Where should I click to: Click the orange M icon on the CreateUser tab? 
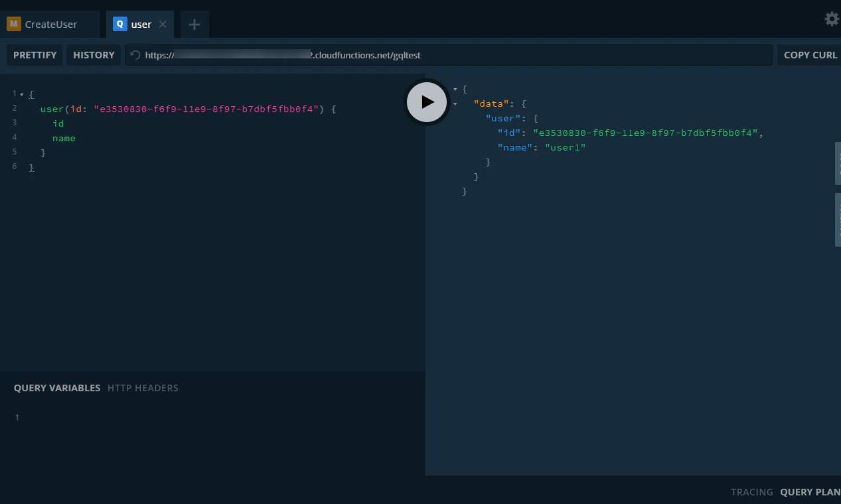point(14,25)
